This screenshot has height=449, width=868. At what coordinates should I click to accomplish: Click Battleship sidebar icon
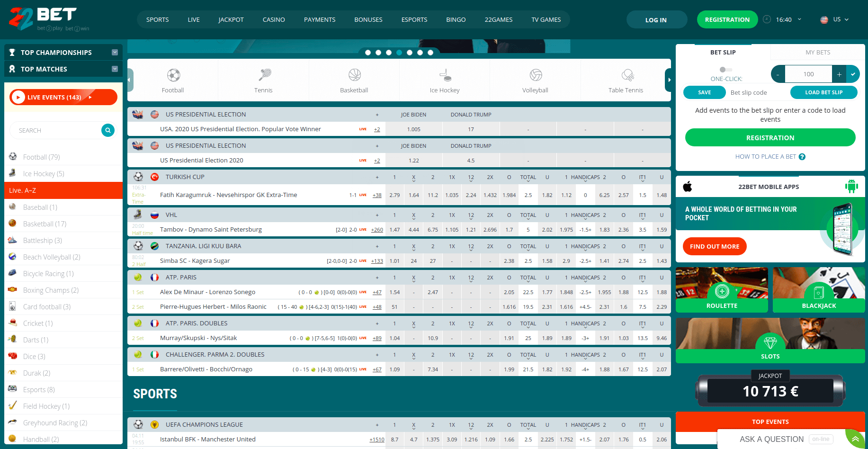coord(13,240)
